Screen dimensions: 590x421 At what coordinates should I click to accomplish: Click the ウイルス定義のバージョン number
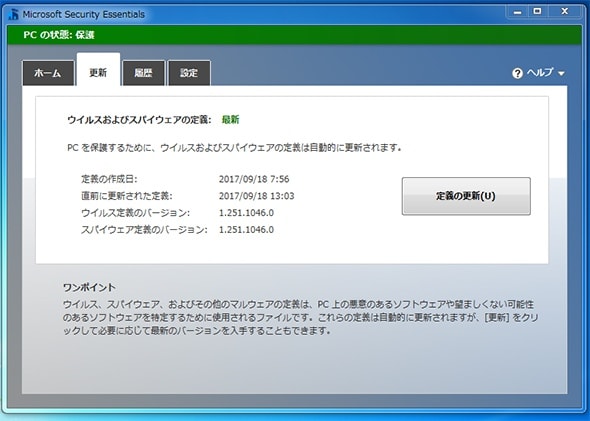click(x=246, y=213)
